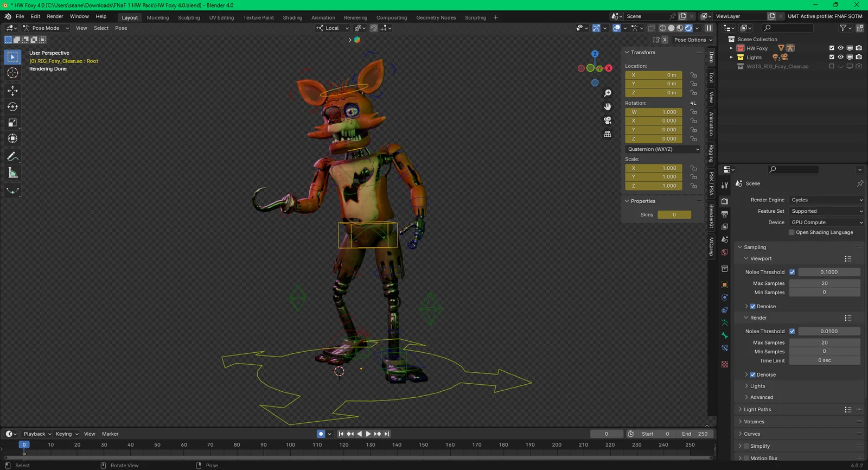Open the Texture properties checker icon

(725, 364)
